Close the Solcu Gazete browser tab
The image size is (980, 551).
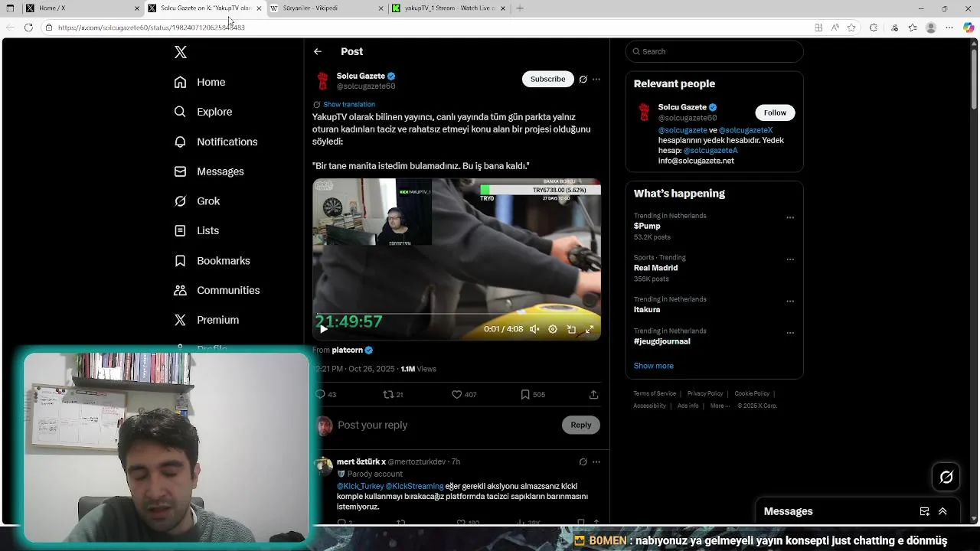[259, 8]
